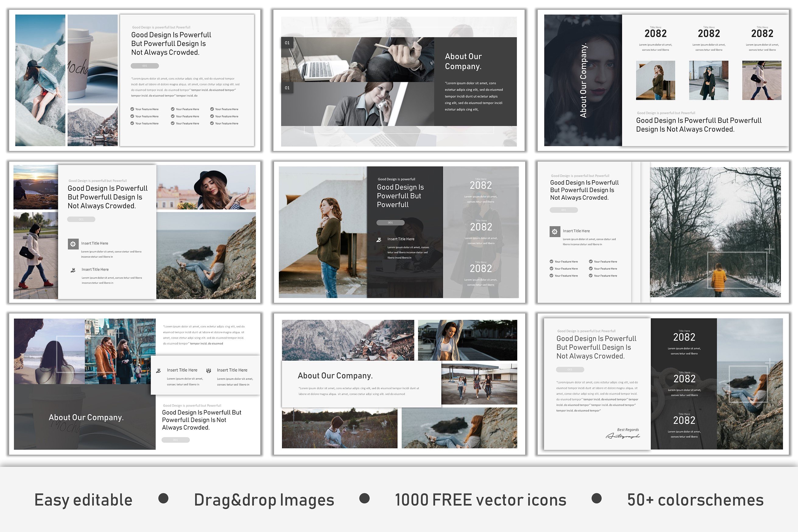Image resolution: width=798 pixels, height=532 pixels.
Task: Click the top 01 badge on the laptop photo
Action: [287, 43]
